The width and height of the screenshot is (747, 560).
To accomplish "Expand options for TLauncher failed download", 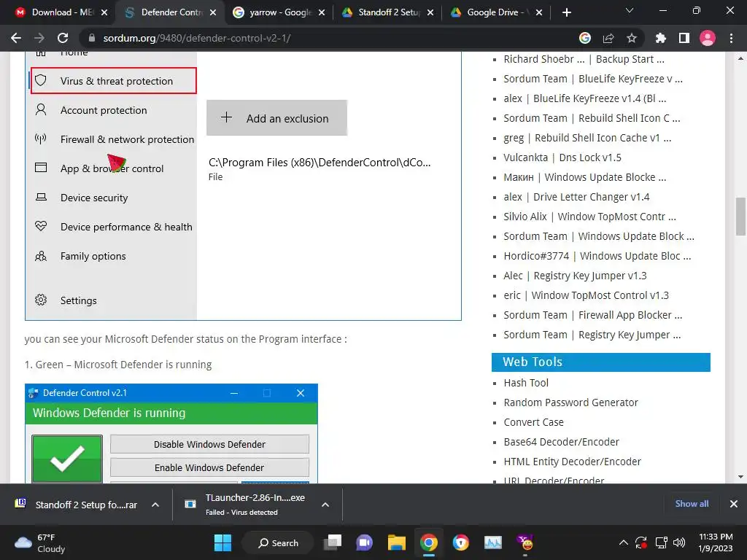I will click(x=325, y=505).
